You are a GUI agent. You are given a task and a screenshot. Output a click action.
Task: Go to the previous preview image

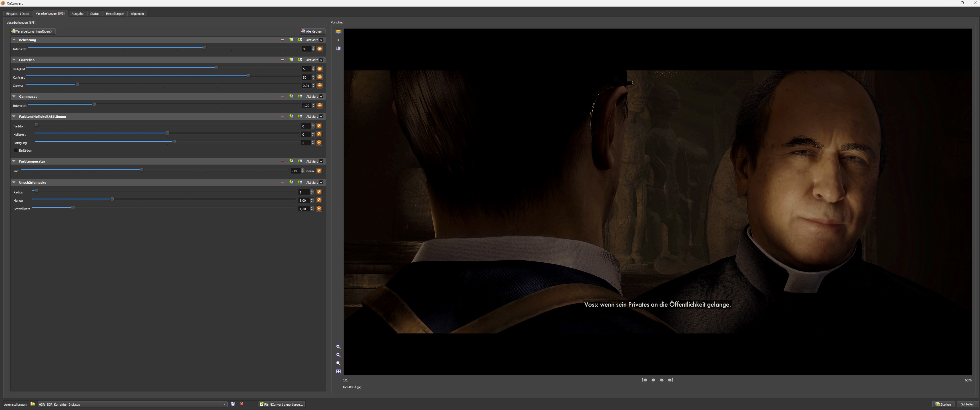(653, 380)
